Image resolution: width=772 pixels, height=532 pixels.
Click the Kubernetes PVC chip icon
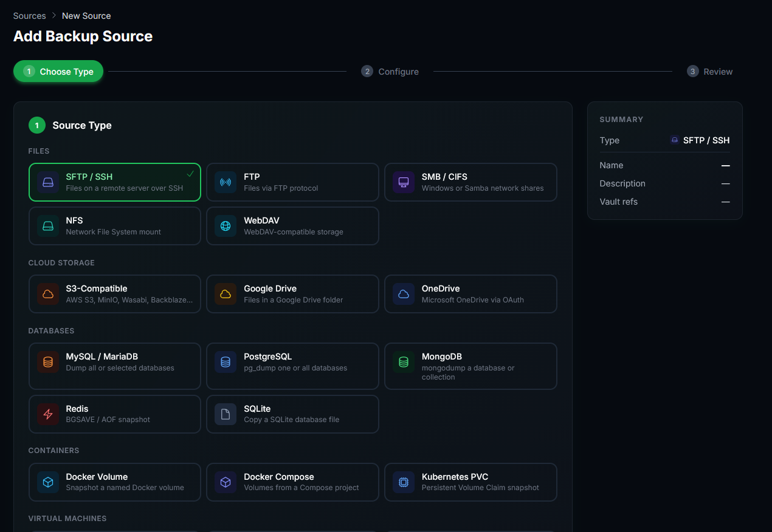[x=404, y=482]
